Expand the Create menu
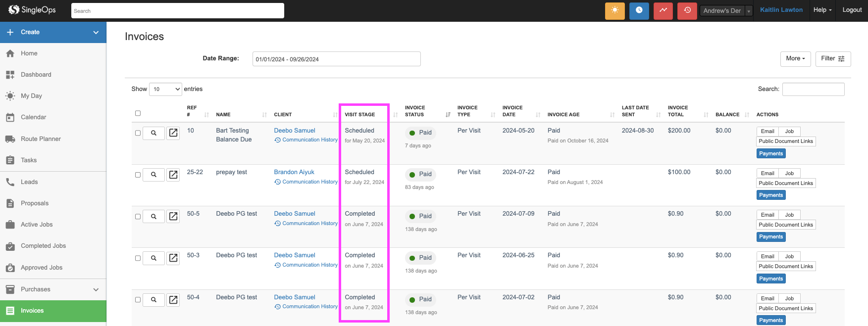Viewport: 868px width, 326px height. point(53,32)
